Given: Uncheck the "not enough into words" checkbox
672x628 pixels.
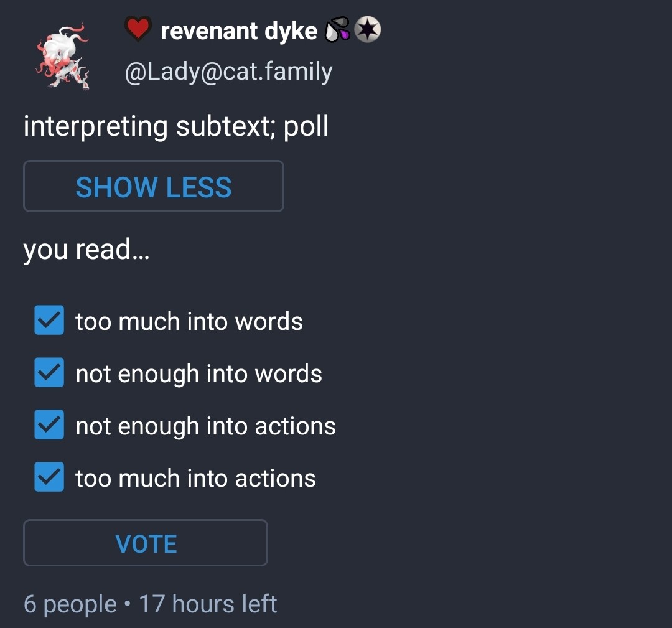Looking at the screenshot, I should (x=49, y=373).
